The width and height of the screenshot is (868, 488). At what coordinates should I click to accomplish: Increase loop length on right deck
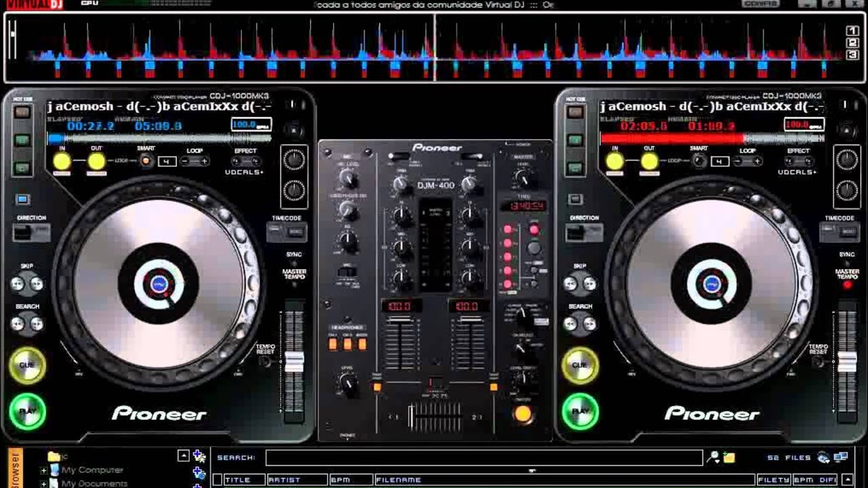(757, 161)
